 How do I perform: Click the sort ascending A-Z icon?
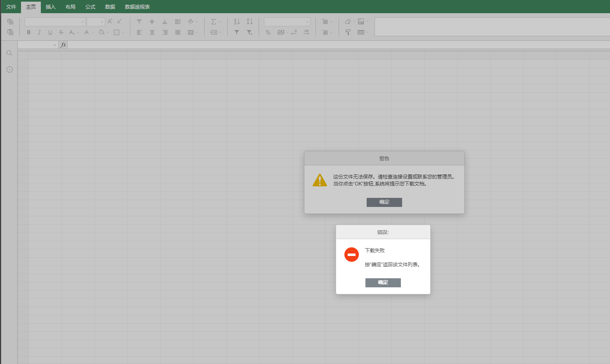[x=237, y=21]
